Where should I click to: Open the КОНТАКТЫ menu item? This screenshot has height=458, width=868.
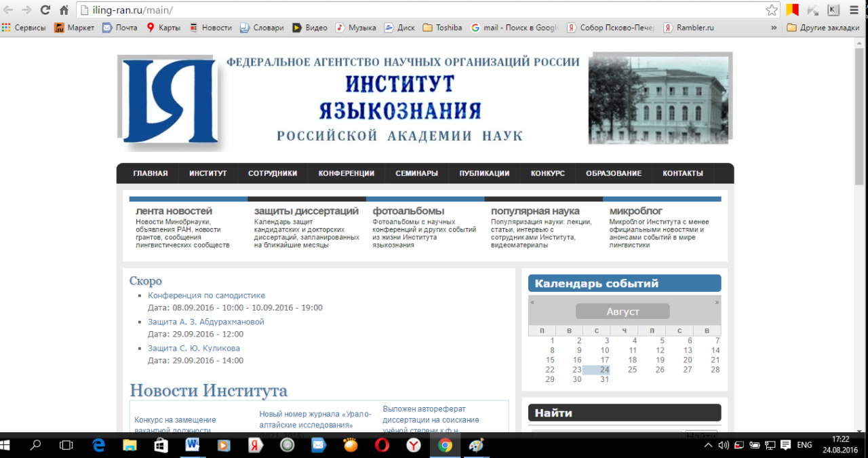683,173
